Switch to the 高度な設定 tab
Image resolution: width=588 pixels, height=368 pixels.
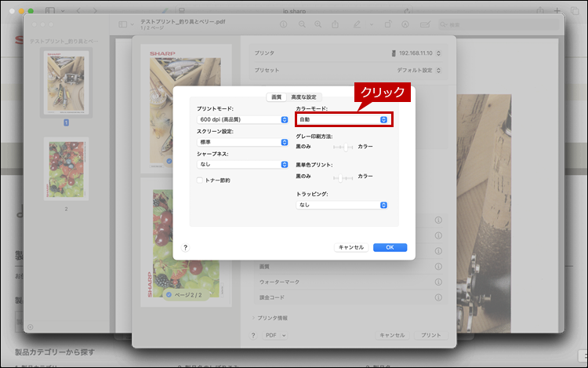pyautogui.click(x=303, y=97)
